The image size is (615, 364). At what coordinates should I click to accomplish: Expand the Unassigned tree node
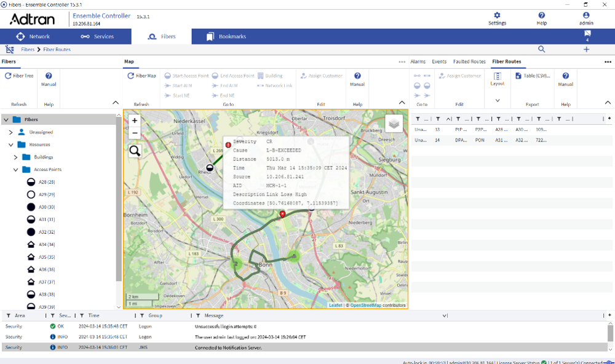[11, 132]
